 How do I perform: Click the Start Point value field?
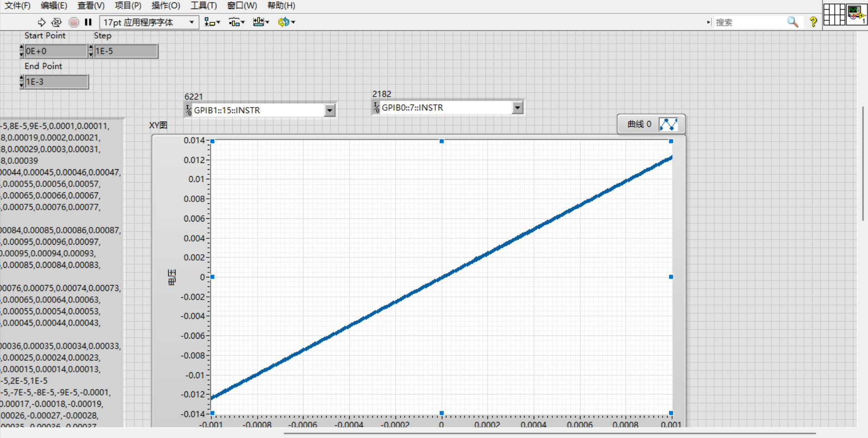point(55,51)
